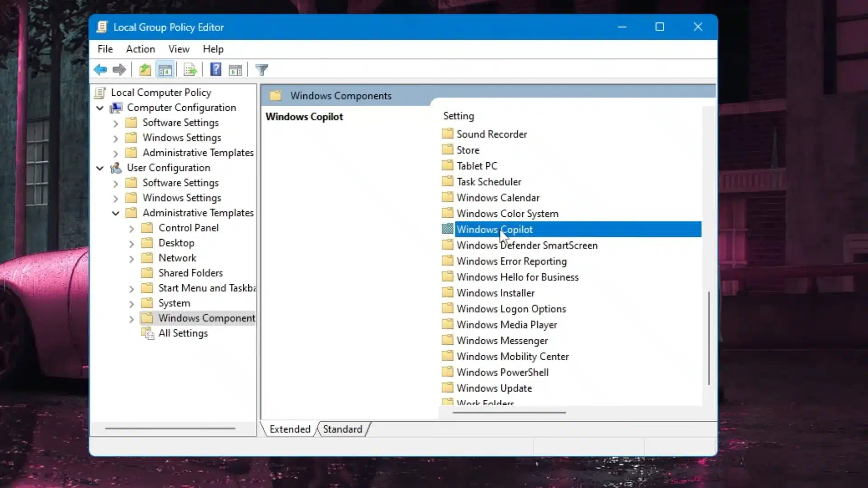Screen dimensions: 868x488
Task: Click the settings list vertical scrollbar
Action: [709, 338]
